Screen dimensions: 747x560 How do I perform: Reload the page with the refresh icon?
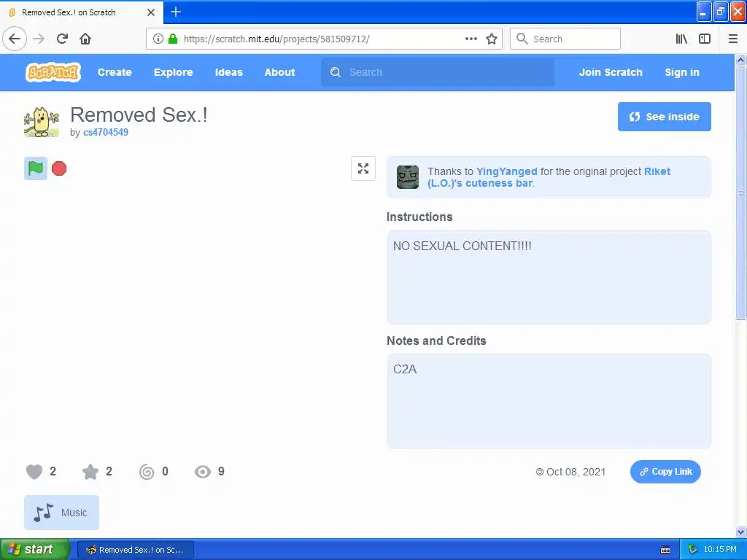pos(63,39)
